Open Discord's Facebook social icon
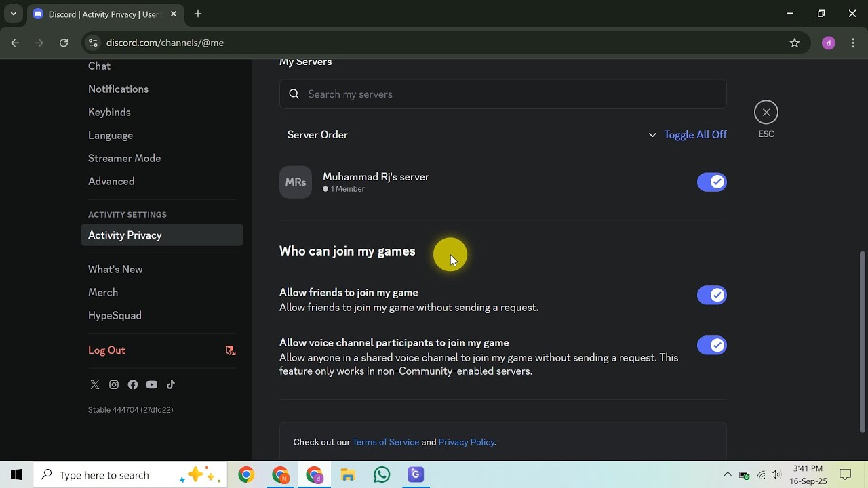Image resolution: width=868 pixels, height=488 pixels. pyautogui.click(x=133, y=384)
